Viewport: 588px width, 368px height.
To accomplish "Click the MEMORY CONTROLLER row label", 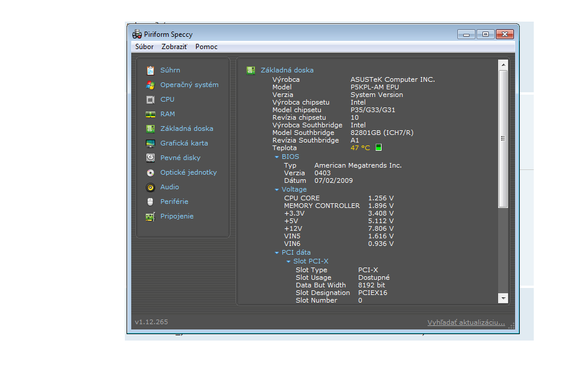I will click(322, 206).
